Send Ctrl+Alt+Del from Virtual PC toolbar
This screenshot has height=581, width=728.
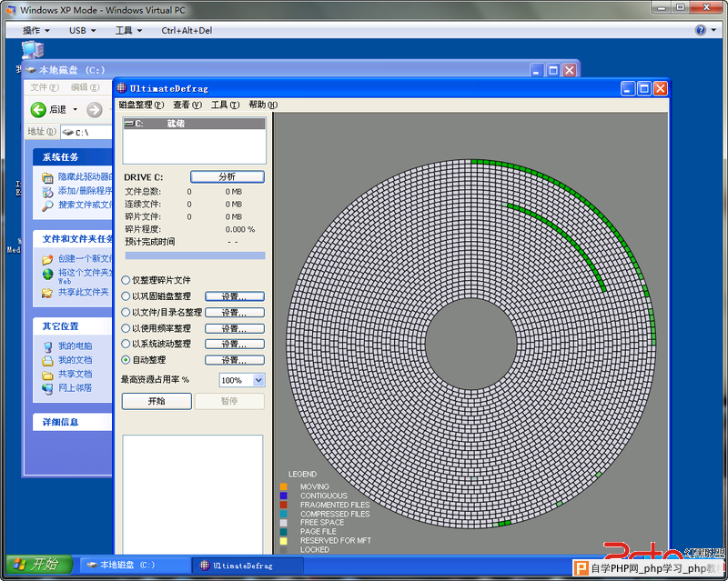pyautogui.click(x=187, y=31)
